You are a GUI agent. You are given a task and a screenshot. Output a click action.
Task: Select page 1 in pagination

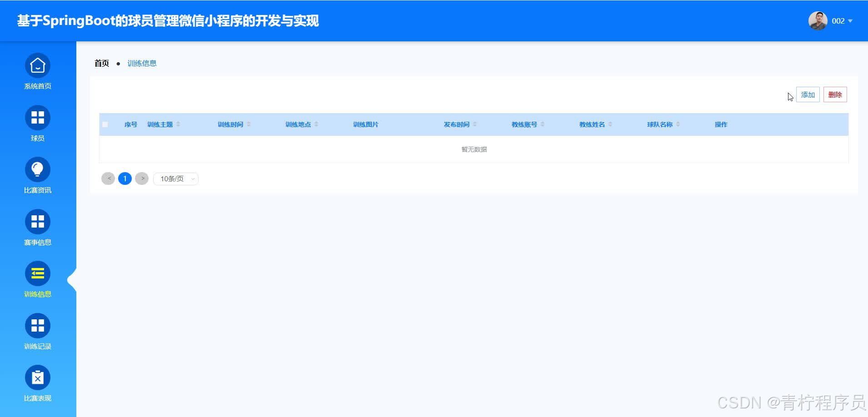pyautogui.click(x=125, y=179)
